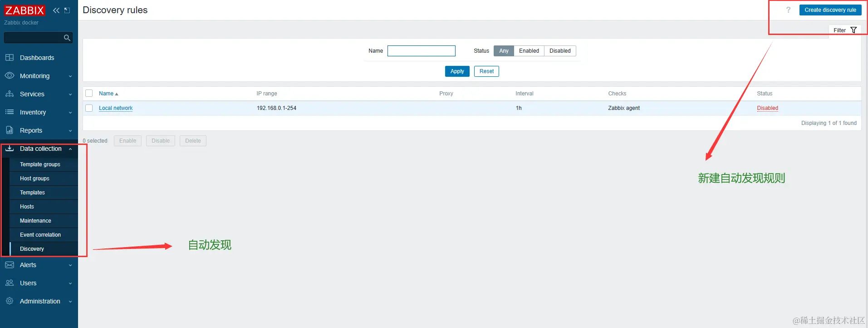Screen dimensions: 868x328
Task: Click the Filter funnel icon
Action: pos(853,30)
